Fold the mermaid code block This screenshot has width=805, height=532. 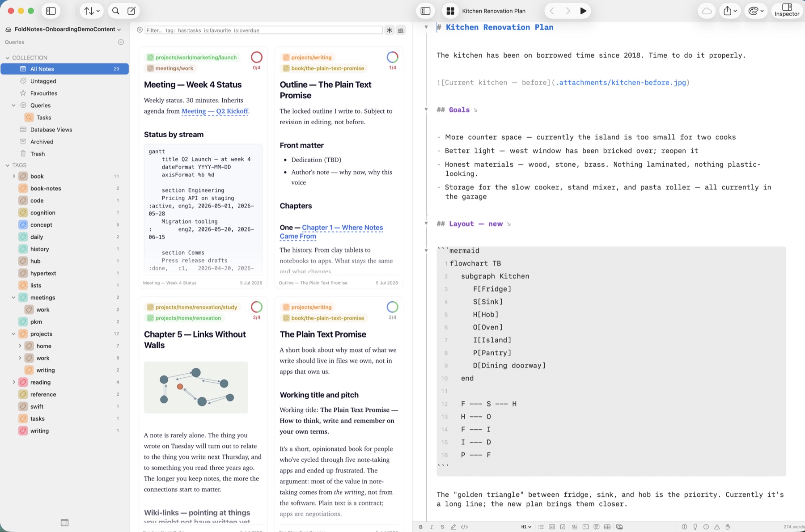pyautogui.click(x=426, y=250)
